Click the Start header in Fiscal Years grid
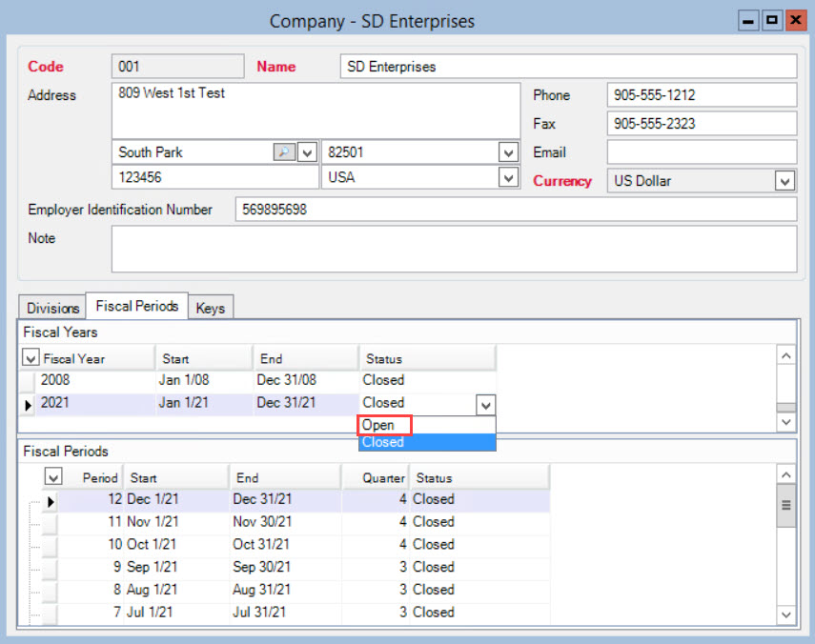This screenshot has height=644, width=815. pos(204,358)
